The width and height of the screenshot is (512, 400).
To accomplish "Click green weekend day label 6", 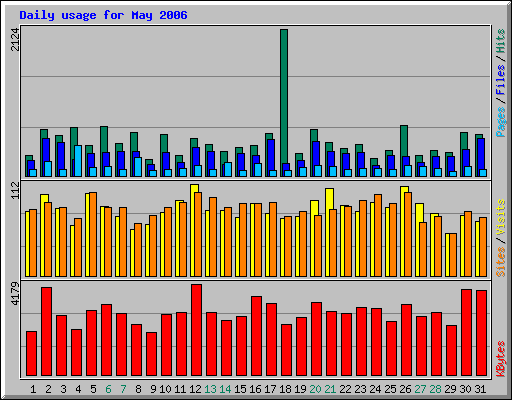I will point(108,389).
